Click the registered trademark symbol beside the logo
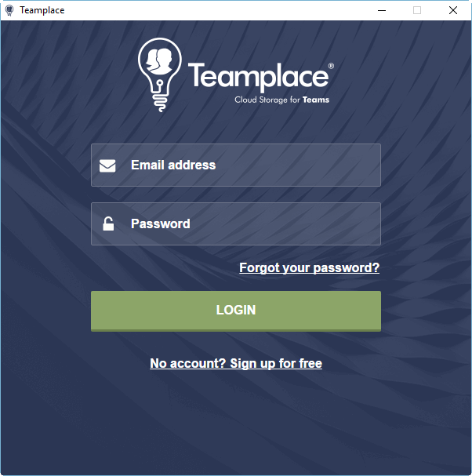This screenshot has height=476, width=472. click(331, 66)
